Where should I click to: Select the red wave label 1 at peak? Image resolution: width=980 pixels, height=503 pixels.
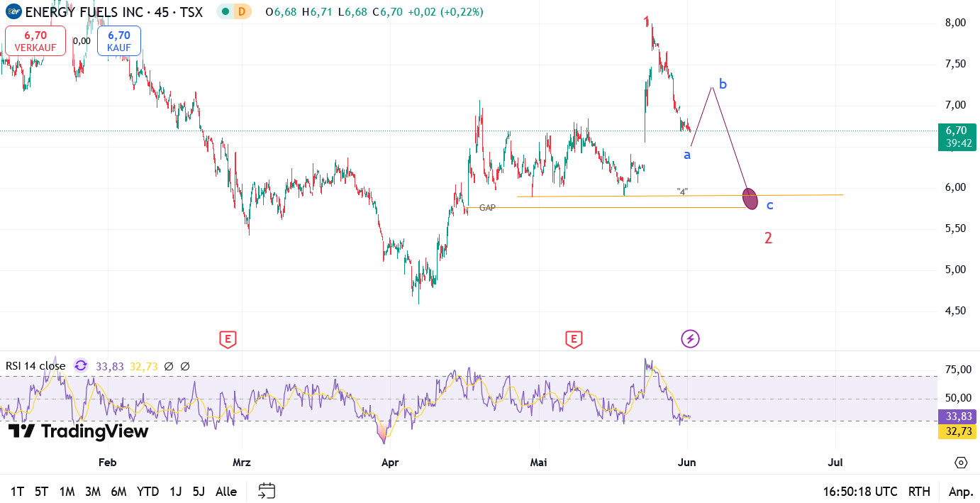click(x=646, y=22)
